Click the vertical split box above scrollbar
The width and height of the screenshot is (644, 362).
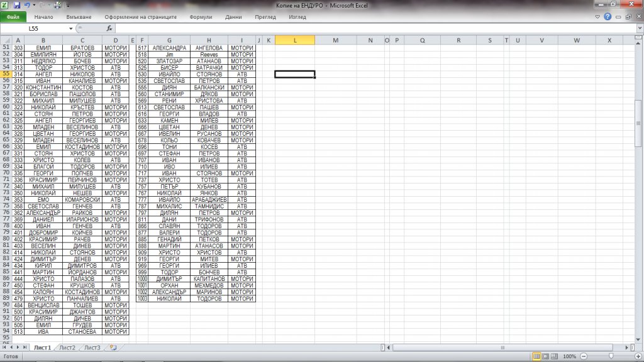click(638, 37)
